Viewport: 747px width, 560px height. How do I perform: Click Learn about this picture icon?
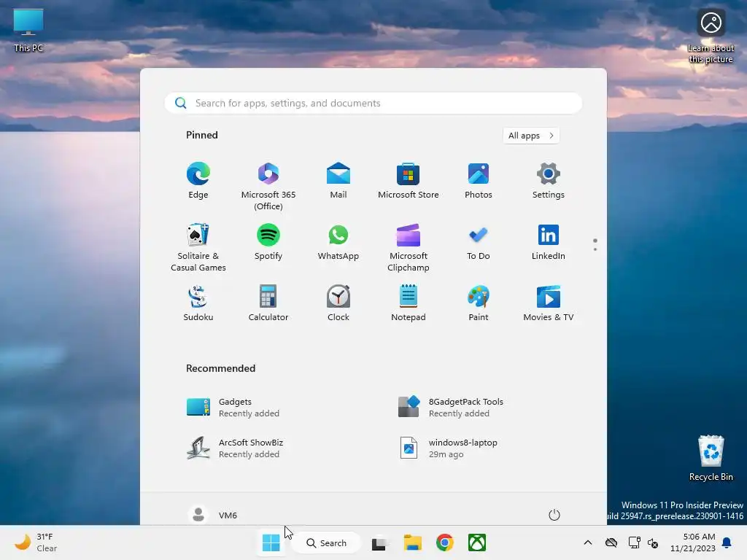tap(711, 36)
